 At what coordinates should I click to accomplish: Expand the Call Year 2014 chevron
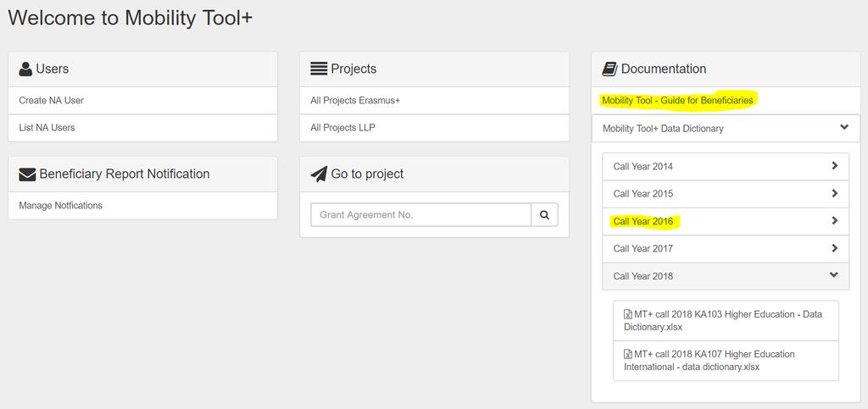click(x=834, y=166)
